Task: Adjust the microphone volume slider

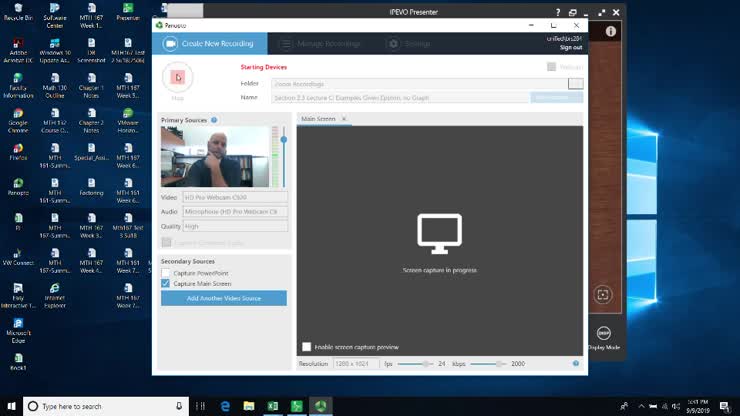Action: [x=284, y=139]
